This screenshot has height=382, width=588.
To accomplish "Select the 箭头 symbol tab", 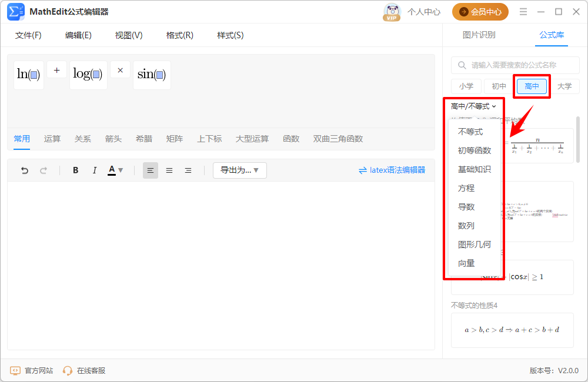I will click(x=113, y=139).
